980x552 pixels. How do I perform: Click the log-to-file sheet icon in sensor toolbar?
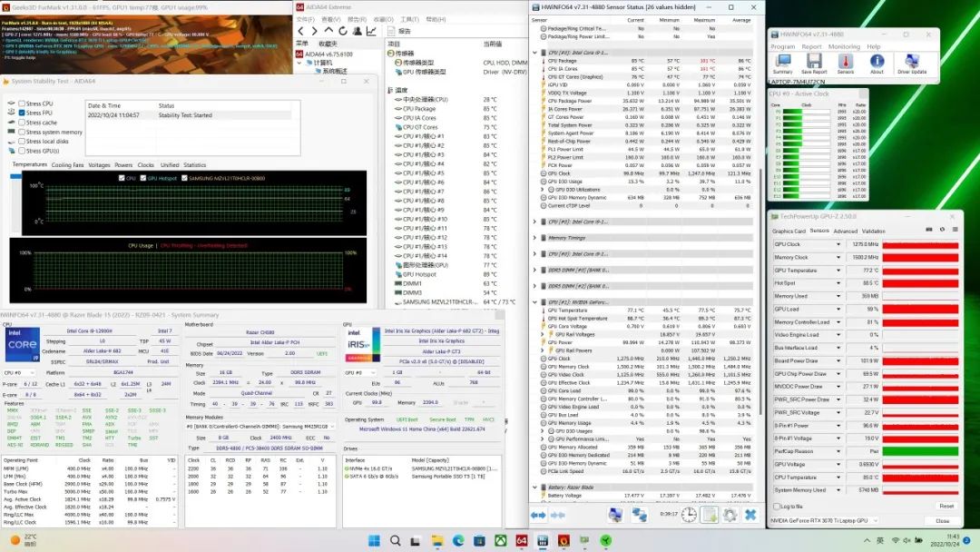click(710, 515)
